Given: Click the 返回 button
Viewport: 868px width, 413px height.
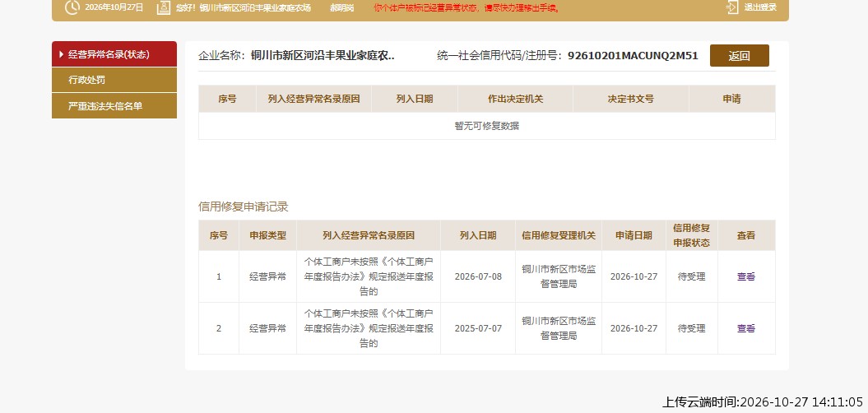Looking at the screenshot, I should click(739, 55).
